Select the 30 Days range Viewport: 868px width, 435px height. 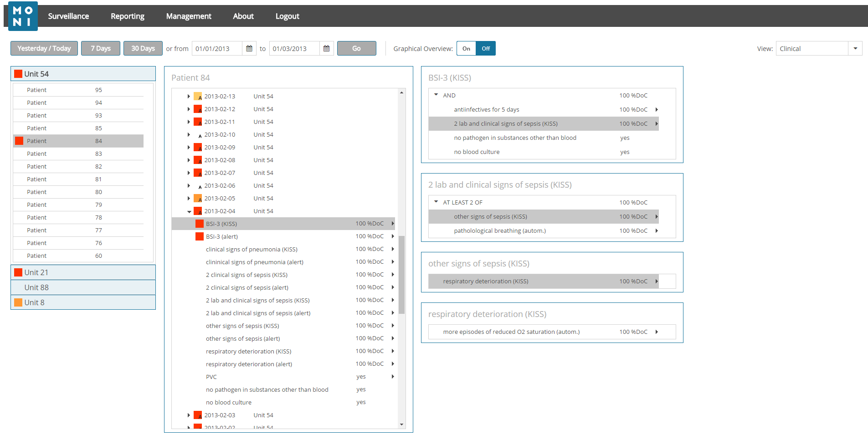click(x=143, y=48)
